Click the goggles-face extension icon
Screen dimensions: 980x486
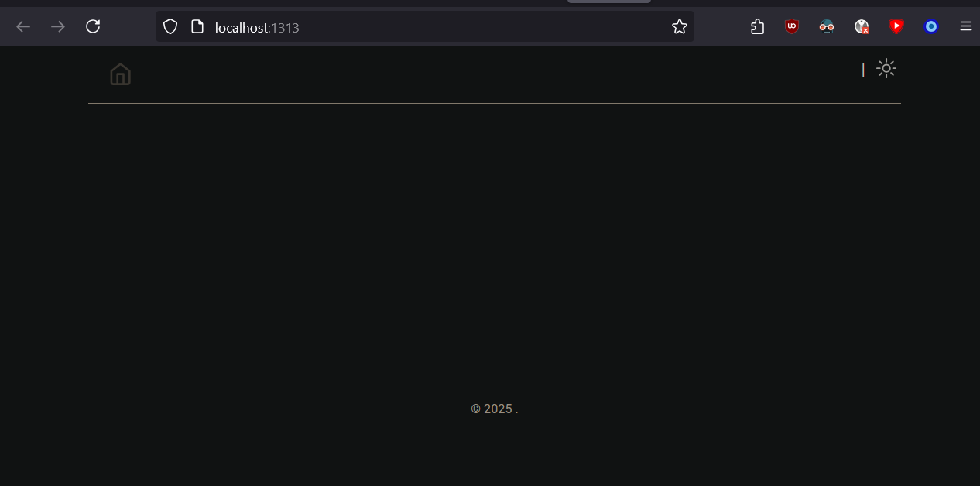pos(827,26)
